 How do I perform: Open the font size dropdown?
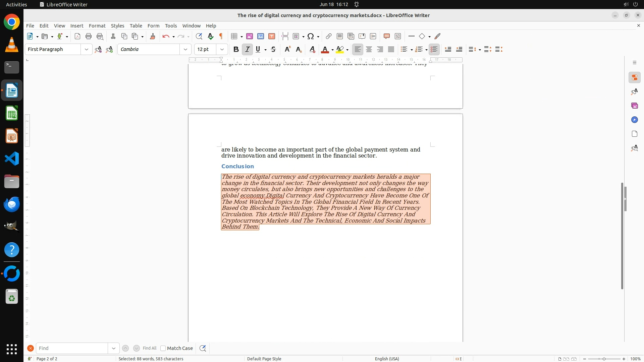click(222, 49)
